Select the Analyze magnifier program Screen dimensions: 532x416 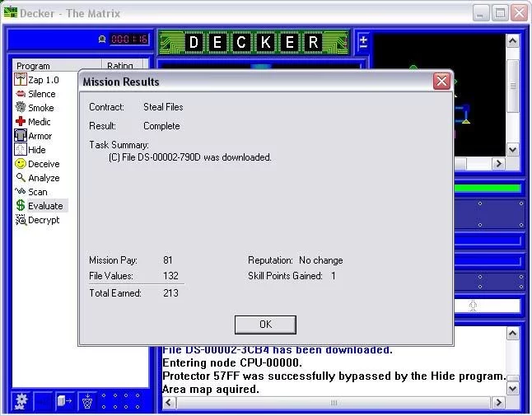coord(21,178)
